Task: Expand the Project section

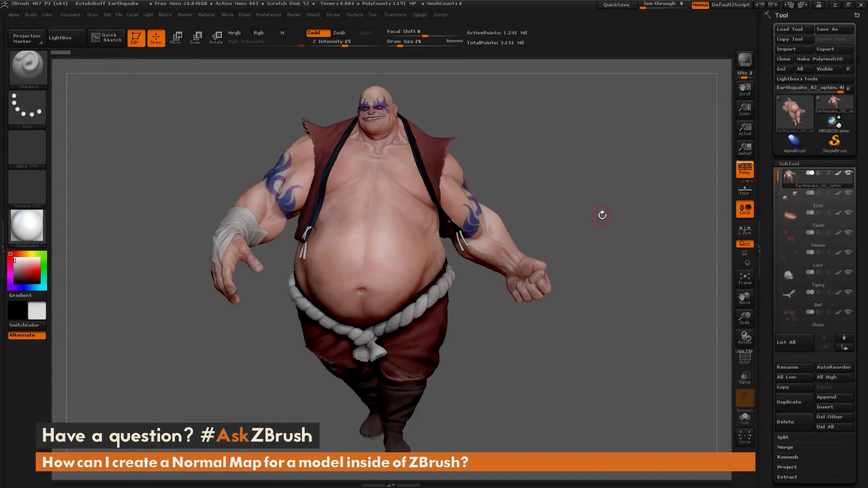Action: (787, 467)
